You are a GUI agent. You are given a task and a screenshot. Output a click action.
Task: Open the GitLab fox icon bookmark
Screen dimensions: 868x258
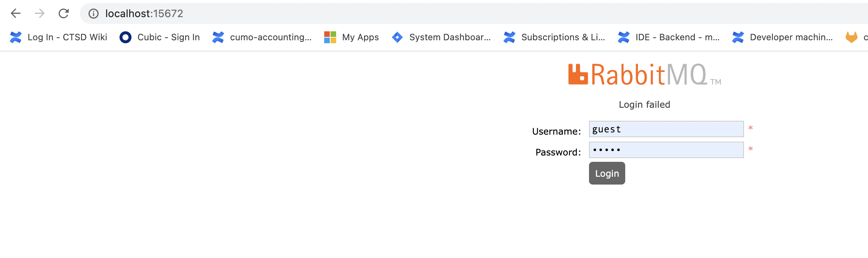852,37
